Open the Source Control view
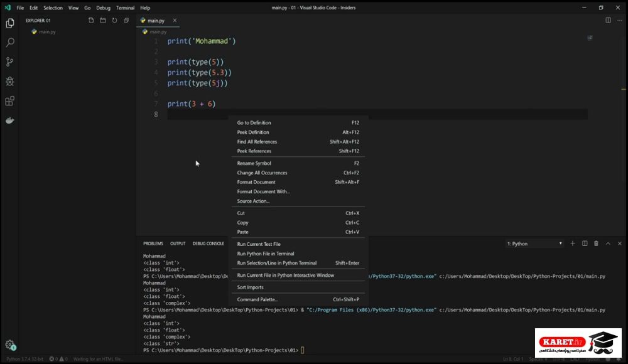This screenshot has width=628, height=364. click(10, 62)
